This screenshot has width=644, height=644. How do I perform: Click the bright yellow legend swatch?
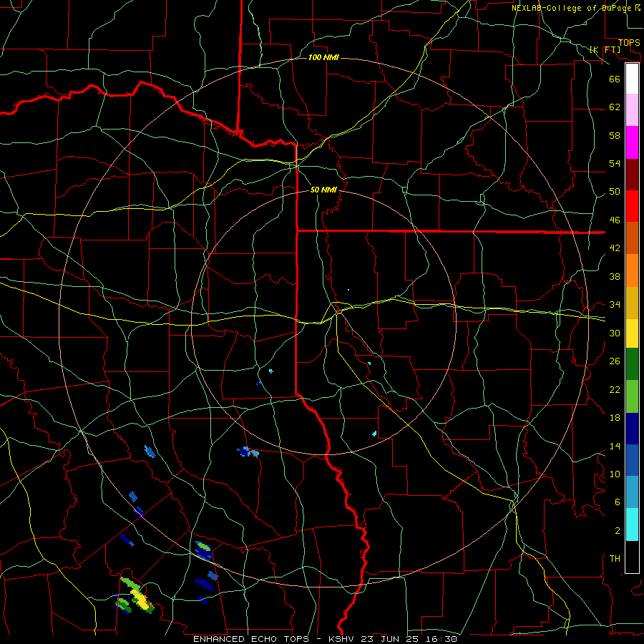click(x=632, y=333)
